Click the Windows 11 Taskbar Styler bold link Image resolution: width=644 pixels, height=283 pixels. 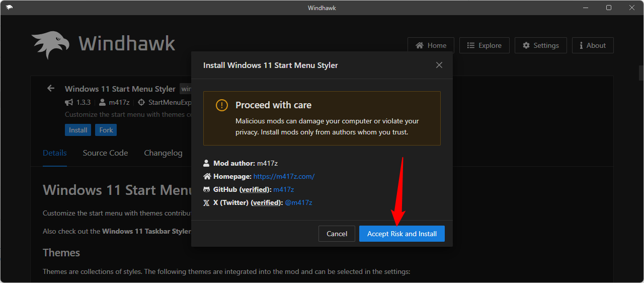pos(146,231)
